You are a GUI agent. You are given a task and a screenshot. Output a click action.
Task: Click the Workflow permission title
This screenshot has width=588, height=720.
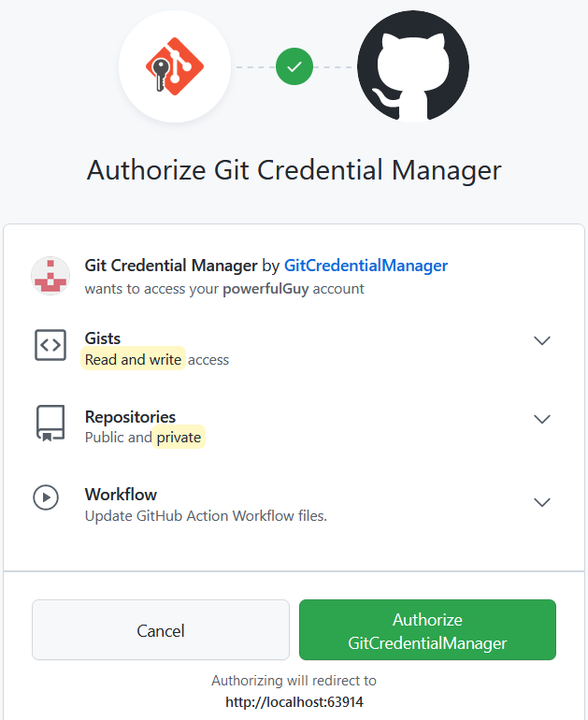click(x=121, y=494)
